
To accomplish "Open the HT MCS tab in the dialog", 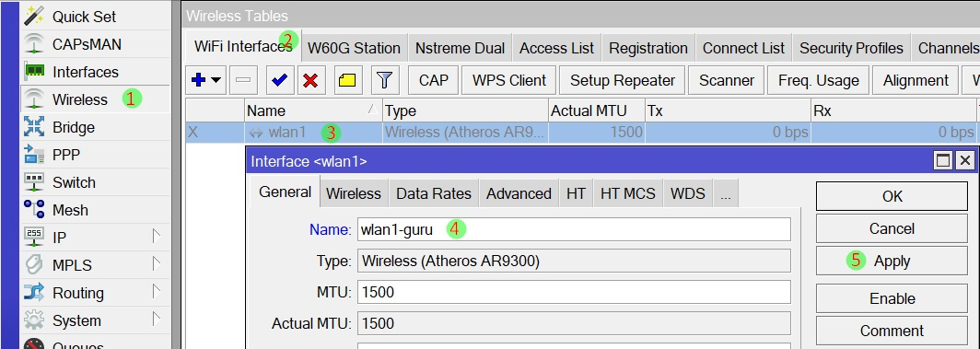I will tap(627, 194).
